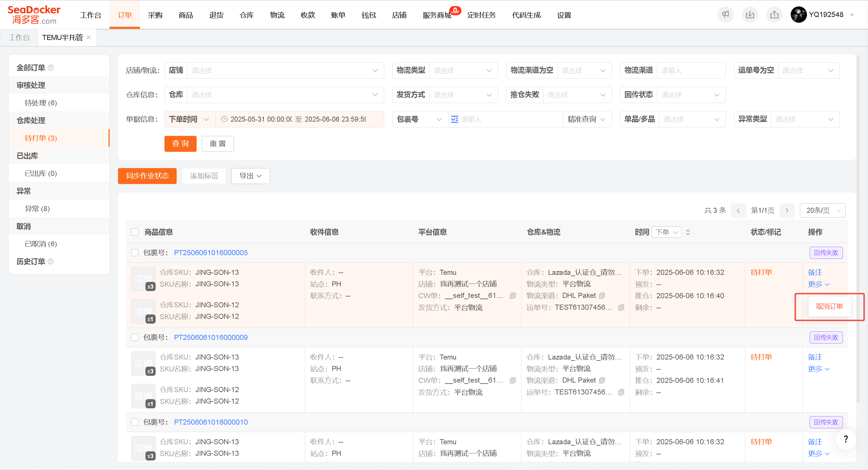
Task: Click the floating question mark help button
Action: 846,439
